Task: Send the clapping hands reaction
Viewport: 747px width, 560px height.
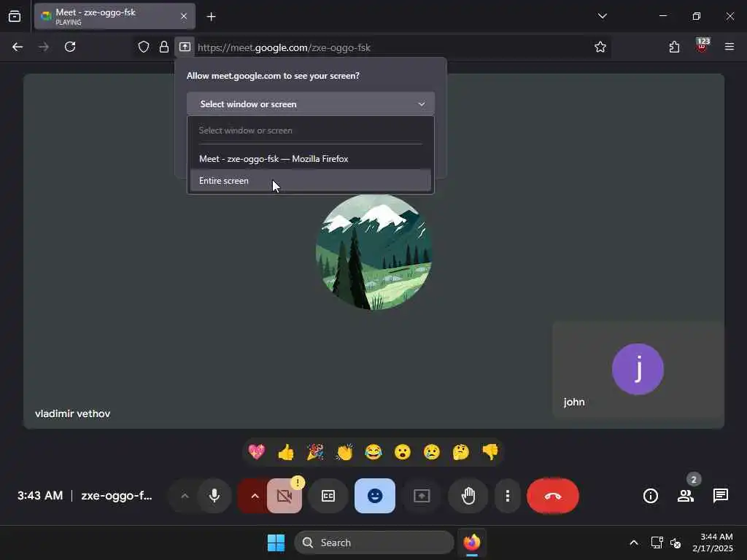Action: click(x=344, y=451)
